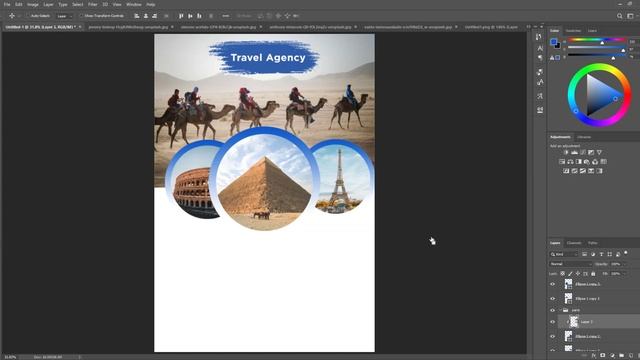The height and width of the screenshot is (360, 640).
Task: Click the foreground blue color swatch
Action: (x=553, y=42)
